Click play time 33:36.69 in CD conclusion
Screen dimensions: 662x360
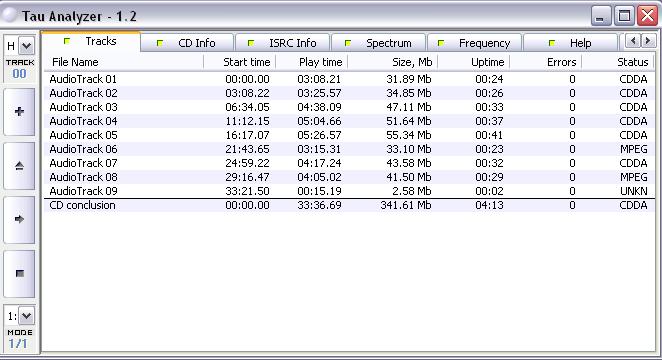pos(319,205)
